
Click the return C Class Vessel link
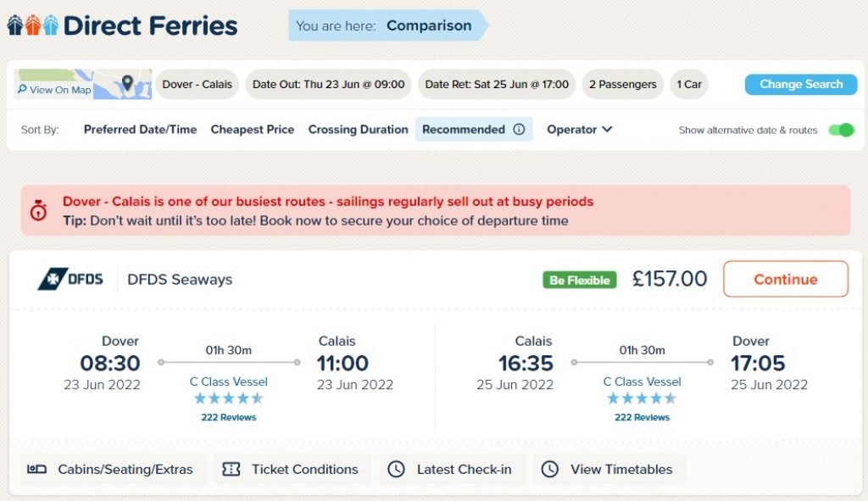click(x=642, y=381)
